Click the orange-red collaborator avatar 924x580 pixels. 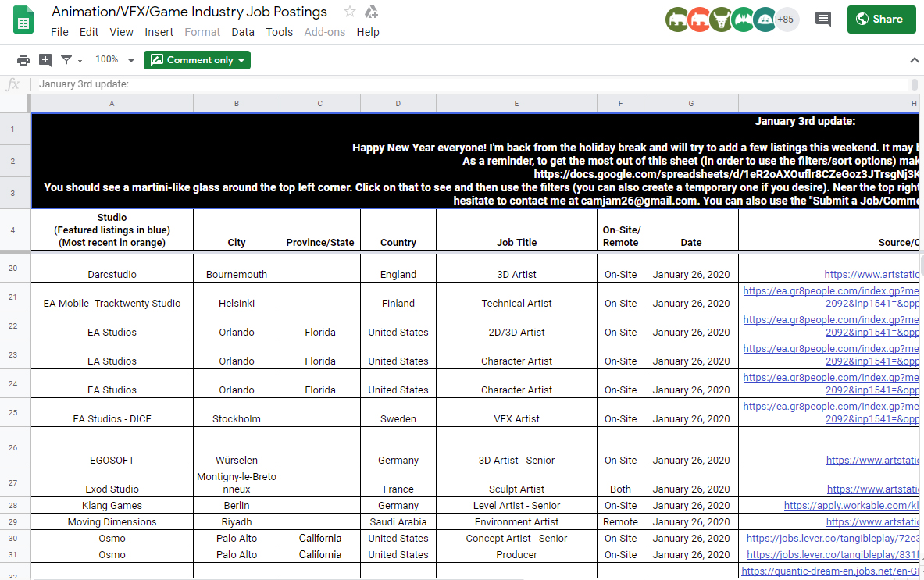click(x=699, y=20)
